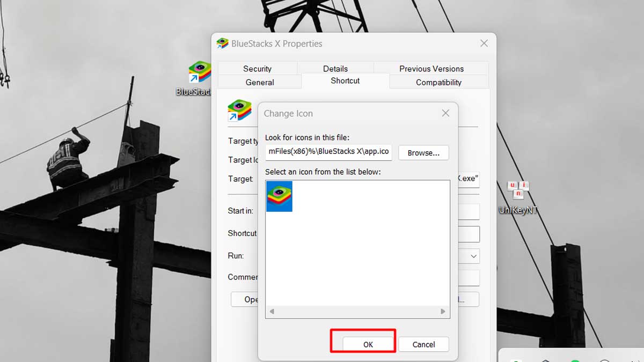Click the 'Look for icons in this file' label
This screenshot has width=644, height=362.
(x=307, y=137)
